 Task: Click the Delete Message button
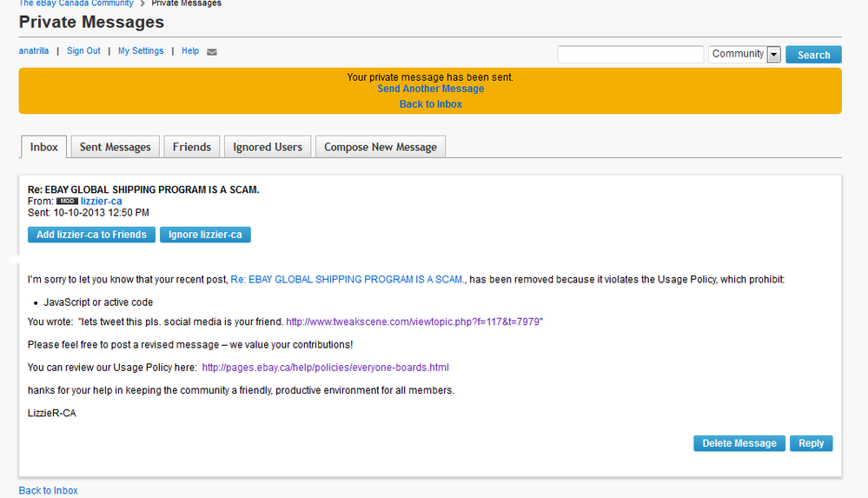pyautogui.click(x=739, y=443)
